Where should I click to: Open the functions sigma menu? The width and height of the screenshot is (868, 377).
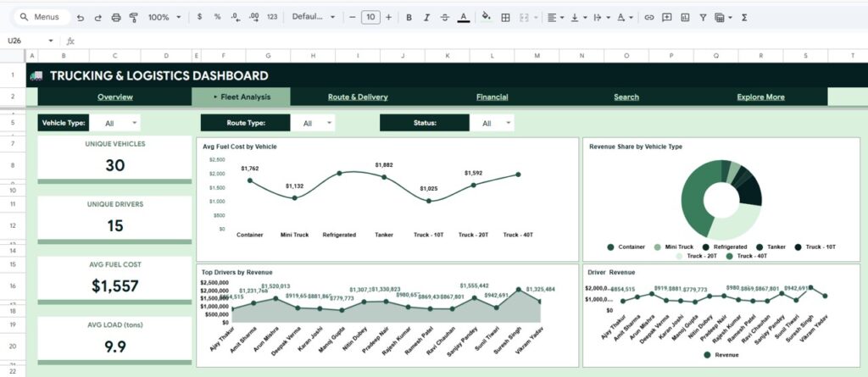pos(744,18)
